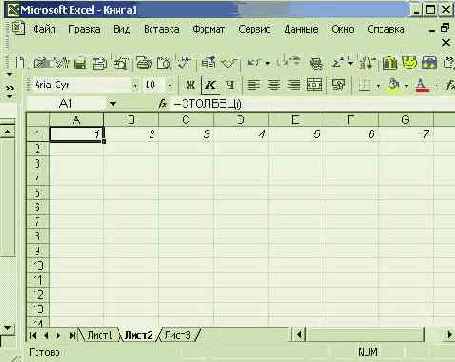Toggle underline Ч formatting button
The image size is (455, 362).
click(x=230, y=85)
